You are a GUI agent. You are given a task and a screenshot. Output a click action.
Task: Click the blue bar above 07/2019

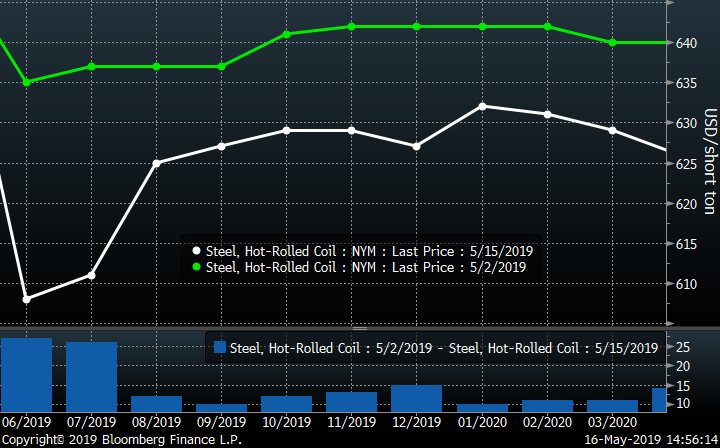(x=92, y=377)
